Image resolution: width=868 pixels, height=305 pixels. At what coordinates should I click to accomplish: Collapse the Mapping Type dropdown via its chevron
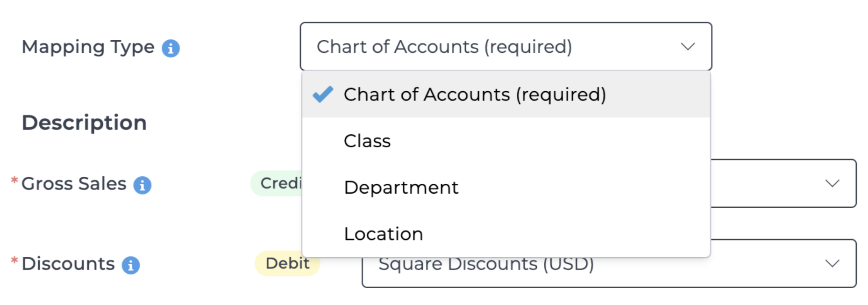(x=688, y=47)
